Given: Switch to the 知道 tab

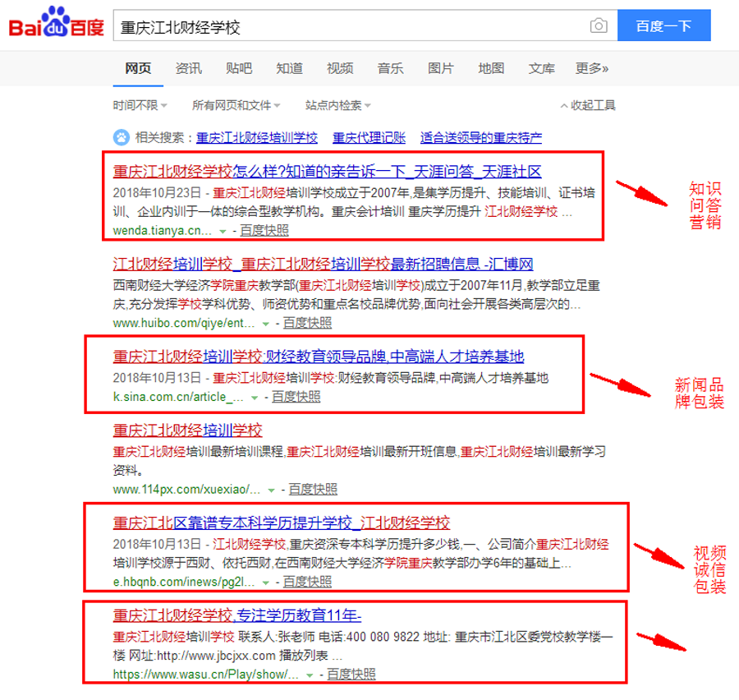Looking at the screenshot, I should click(x=289, y=68).
